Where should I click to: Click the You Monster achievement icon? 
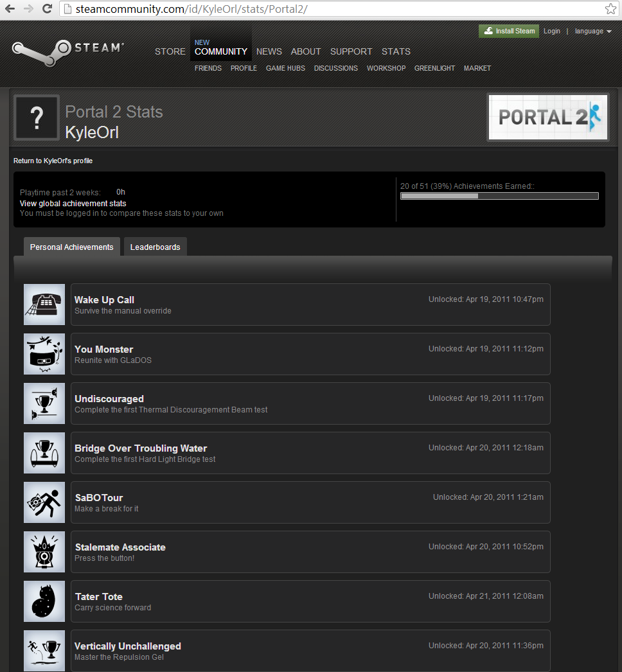click(x=44, y=354)
